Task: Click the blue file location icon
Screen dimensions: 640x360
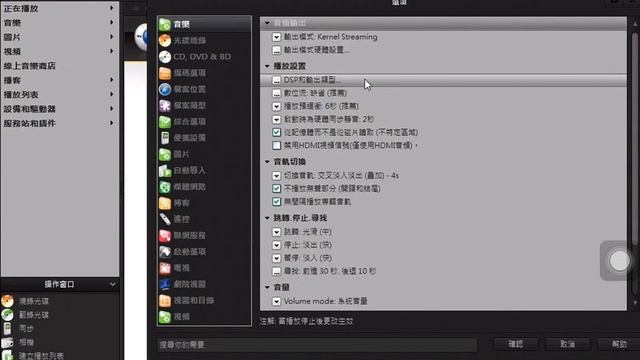Action: 165,89
